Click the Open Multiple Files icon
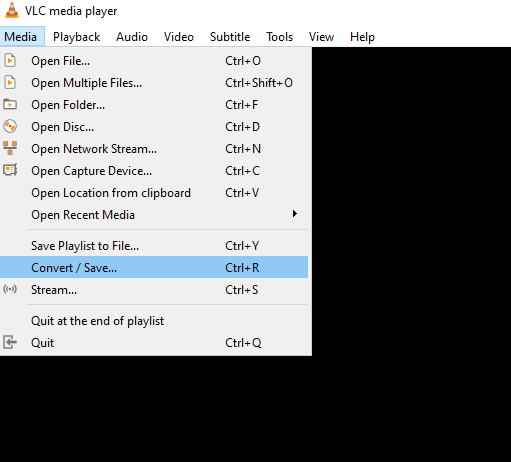 click(x=10, y=83)
